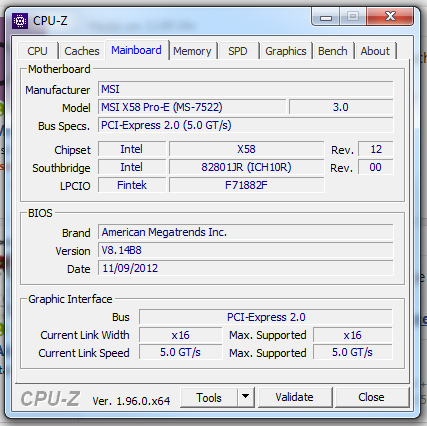The height and width of the screenshot is (426, 427).
Task: Click the chipset name X58
Action: tap(246, 149)
